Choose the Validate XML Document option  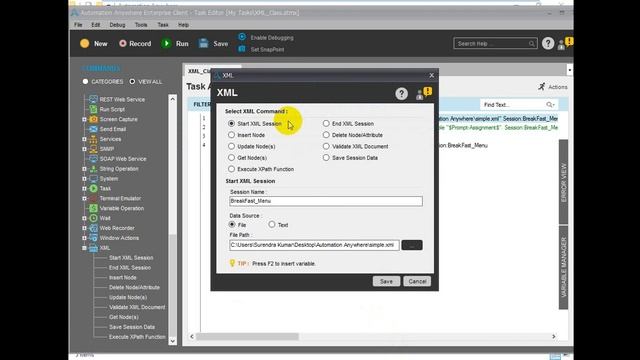coord(326,146)
